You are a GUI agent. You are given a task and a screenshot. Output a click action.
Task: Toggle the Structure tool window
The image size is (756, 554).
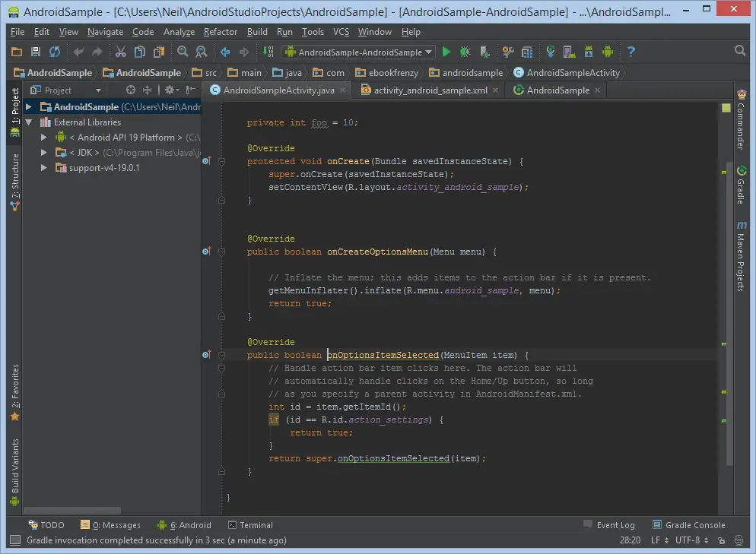tap(14, 180)
